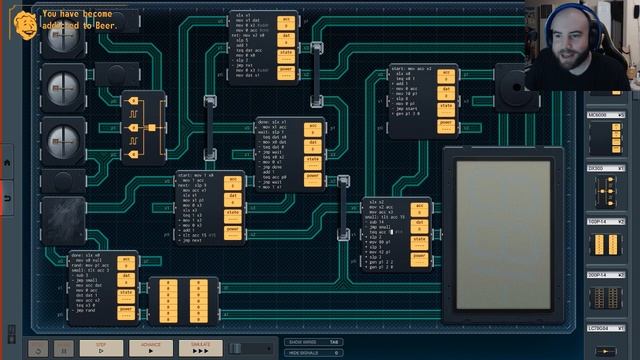
Task: Pause the simulation
Action: point(64,349)
